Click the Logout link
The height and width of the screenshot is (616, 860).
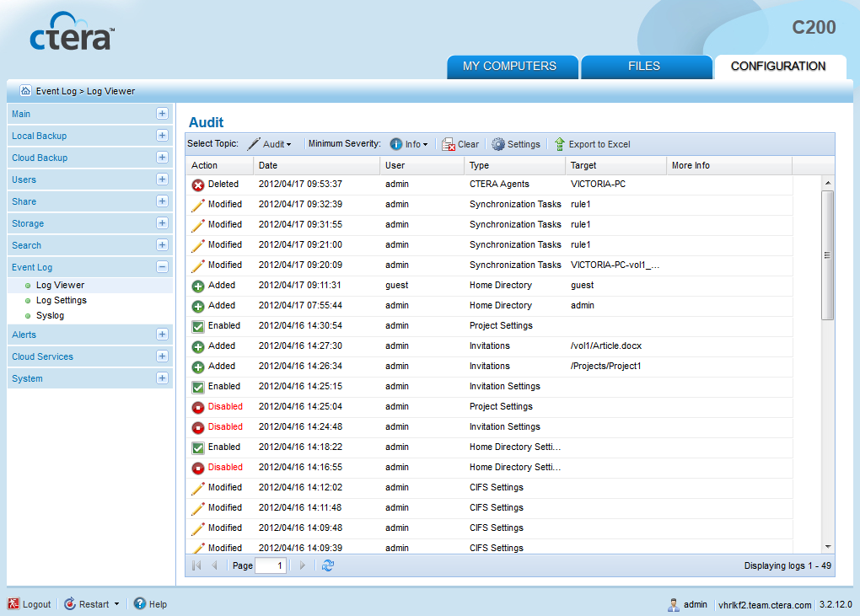[x=37, y=604]
